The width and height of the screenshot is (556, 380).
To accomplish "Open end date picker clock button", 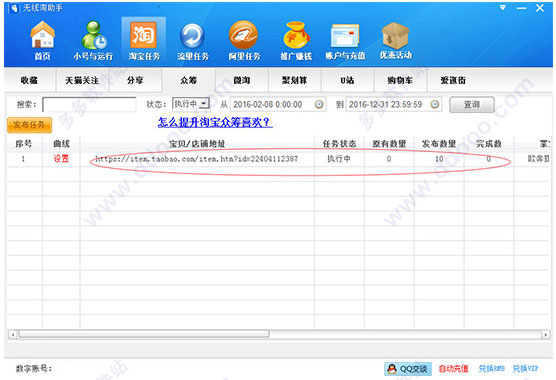I will pyautogui.click(x=435, y=104).
